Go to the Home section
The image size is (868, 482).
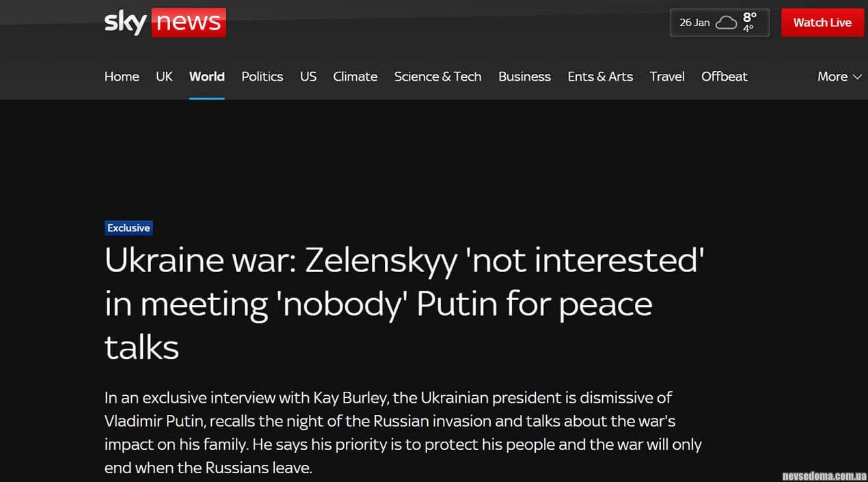(122, 77)
